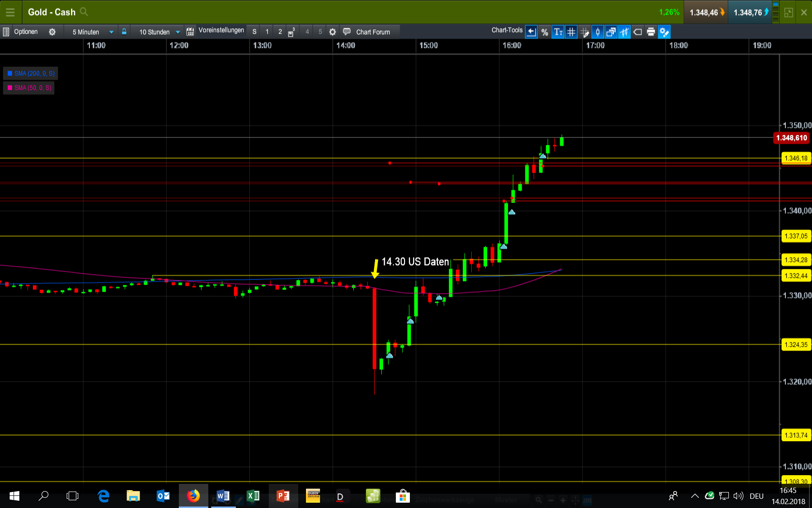
Task: Toggle the left-arrow chart tool
Action: coord(531,32)
